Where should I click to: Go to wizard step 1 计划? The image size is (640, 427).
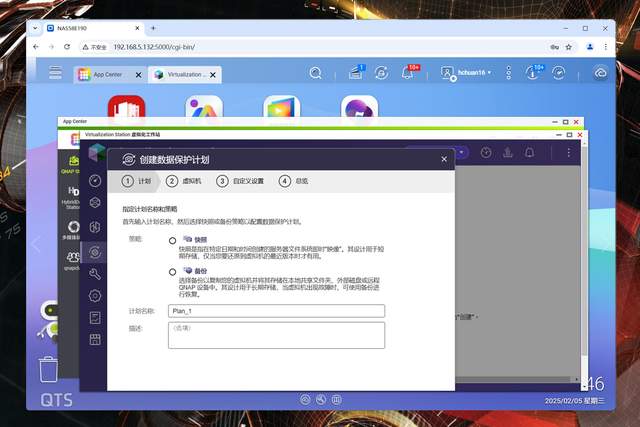pyautogui.click(x=136, y=181)
